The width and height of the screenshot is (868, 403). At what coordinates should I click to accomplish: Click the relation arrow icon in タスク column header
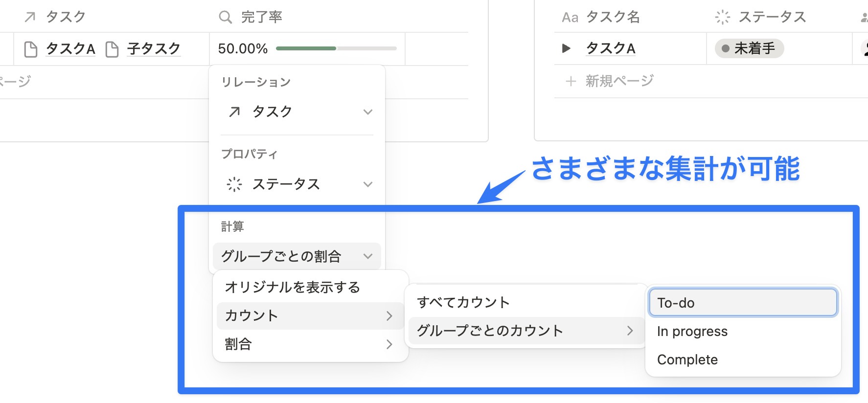click(x=30, y=17)
